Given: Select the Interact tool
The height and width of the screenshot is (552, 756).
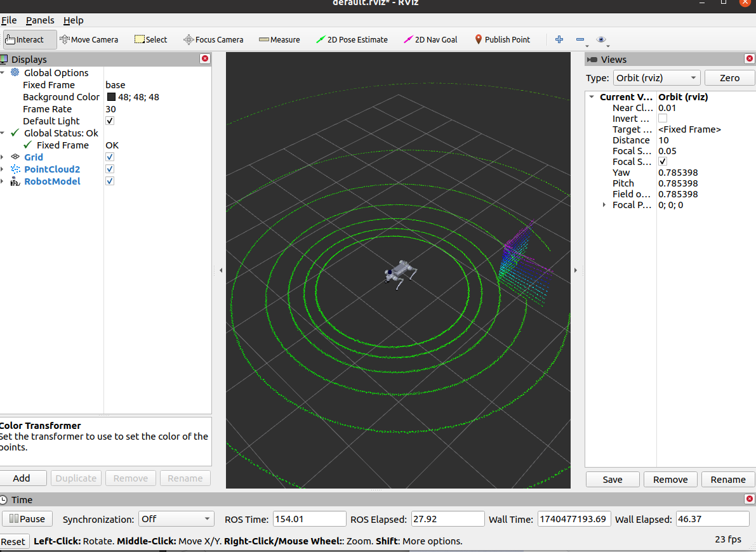Looking at the screenshot, I should (x=29, y=39).
